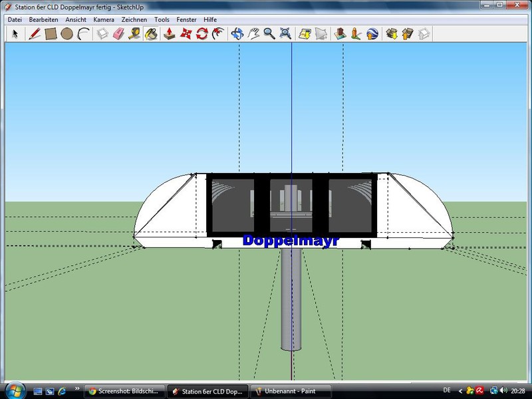Click the 20:28 taskbar clock

point(518,391)
